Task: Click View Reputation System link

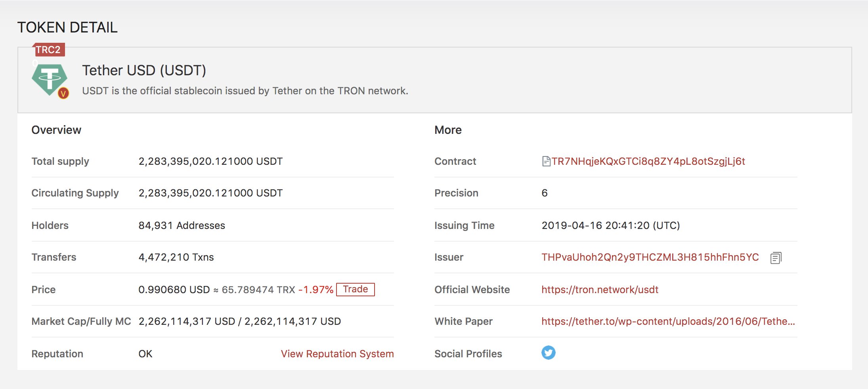Action: (337, 354)
